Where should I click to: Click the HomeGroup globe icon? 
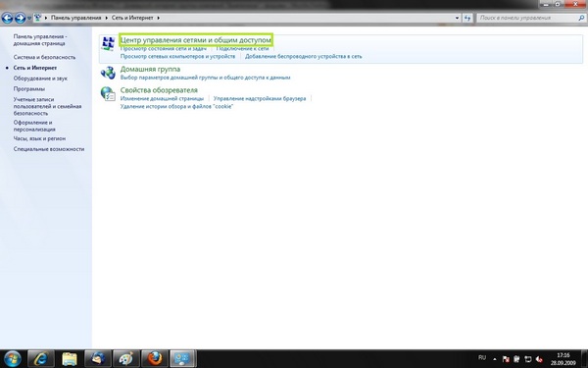108,73
